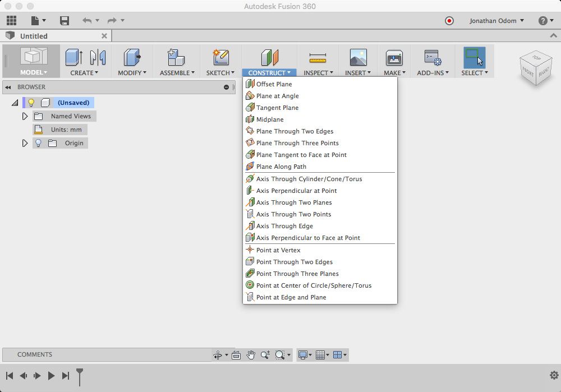Collapse the BROWSER panel with double arrows
The width and height of the screenshot is (561, 392).
tap(8, 87)
